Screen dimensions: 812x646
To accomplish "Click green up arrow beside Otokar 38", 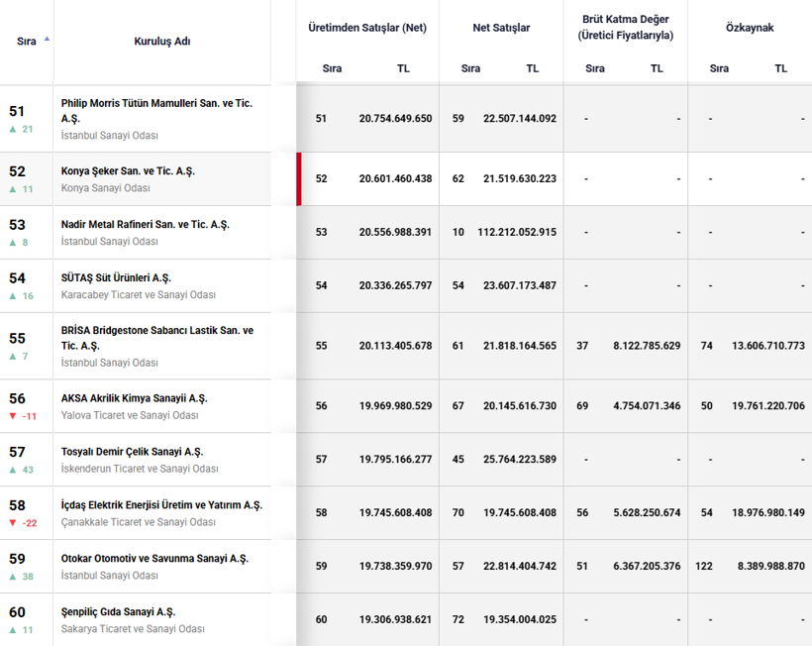I will tap(13, 576).
